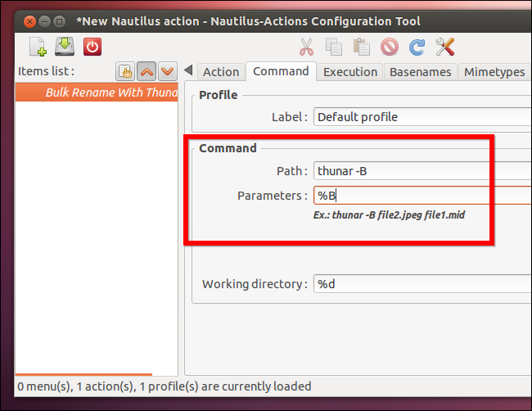Switch to the Mimetypes tab
Screen dimensions: 532x411
(494, 72)
